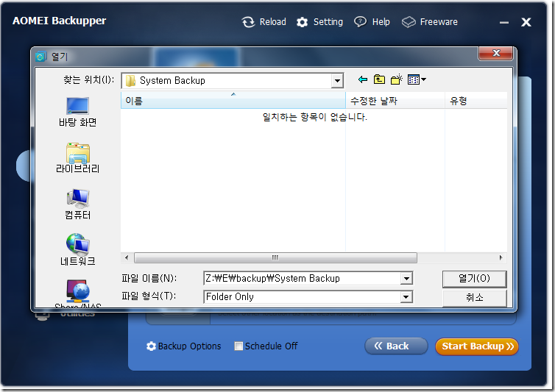Sort by the 유형 column header

(x=476, y=101)
